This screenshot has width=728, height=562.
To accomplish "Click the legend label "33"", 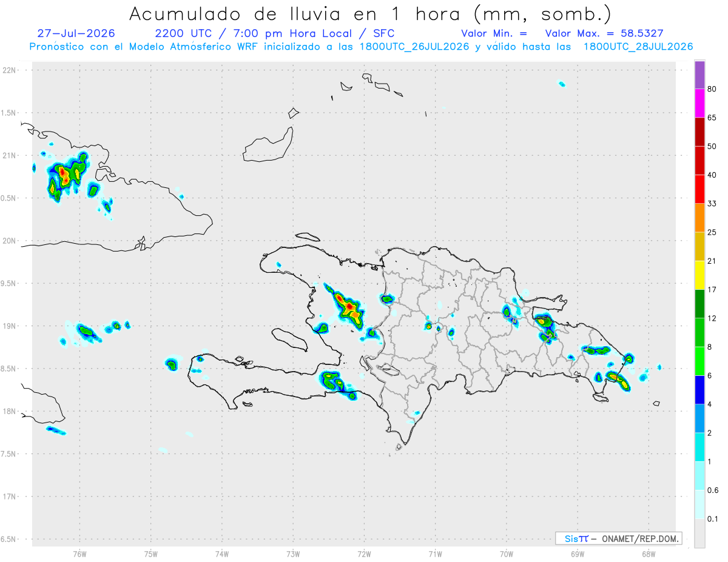I will coord(712,204).
